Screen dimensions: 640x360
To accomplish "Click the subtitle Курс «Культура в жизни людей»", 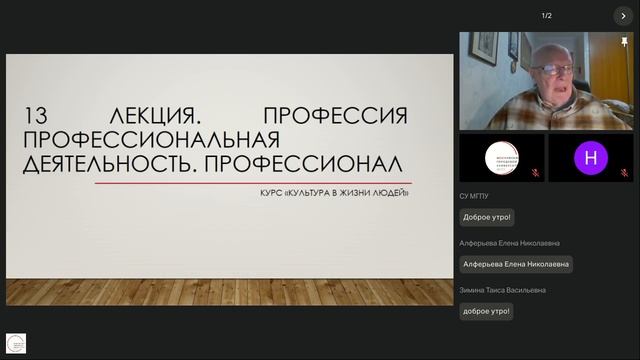I will [x=334, y=193].
